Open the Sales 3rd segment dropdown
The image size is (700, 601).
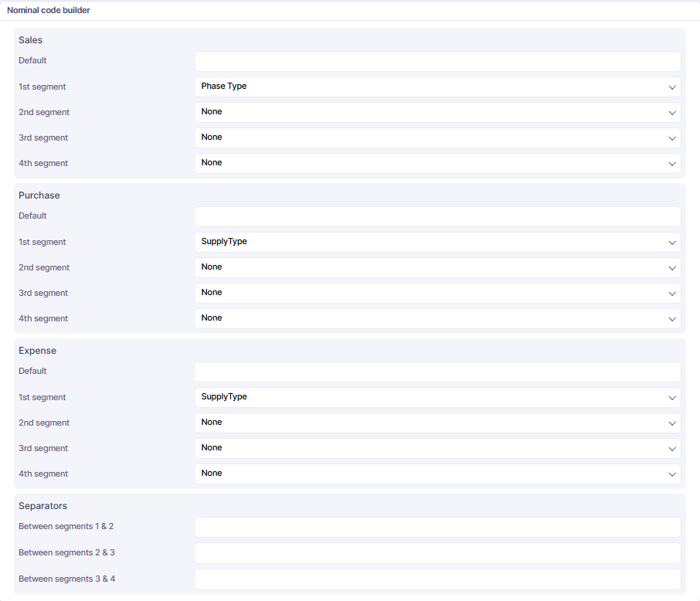tap(437, 138)
